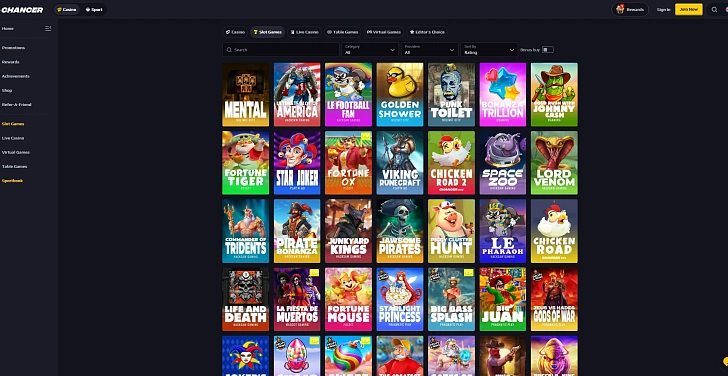The image size is (728, 376).
Task: Open Rewards in the sidebar
Action: tap(11, 62)
